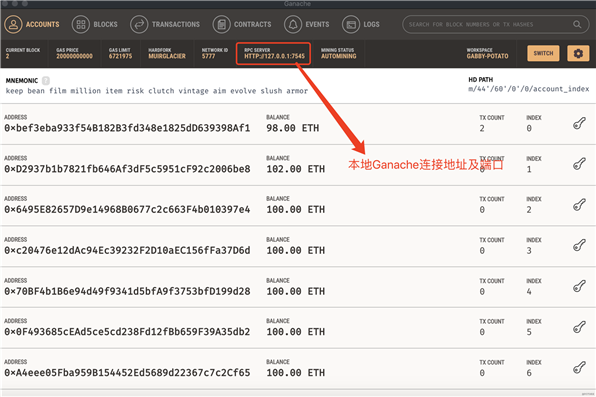Select address 0xA4eee05Fba959B154452Ed5689d22367c7c2Cf65

127,373
